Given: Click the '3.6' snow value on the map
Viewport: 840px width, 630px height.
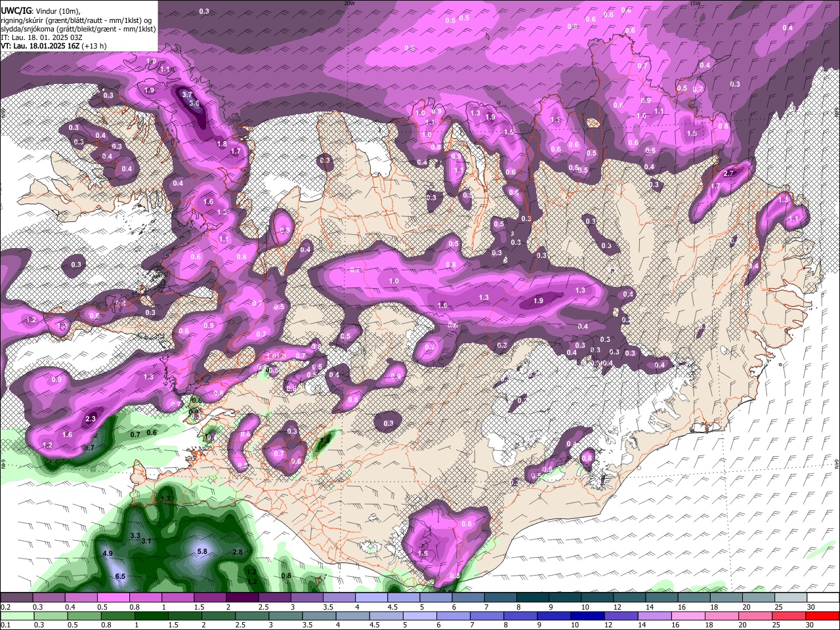Looking at the screenshot, I should [194, 103].
